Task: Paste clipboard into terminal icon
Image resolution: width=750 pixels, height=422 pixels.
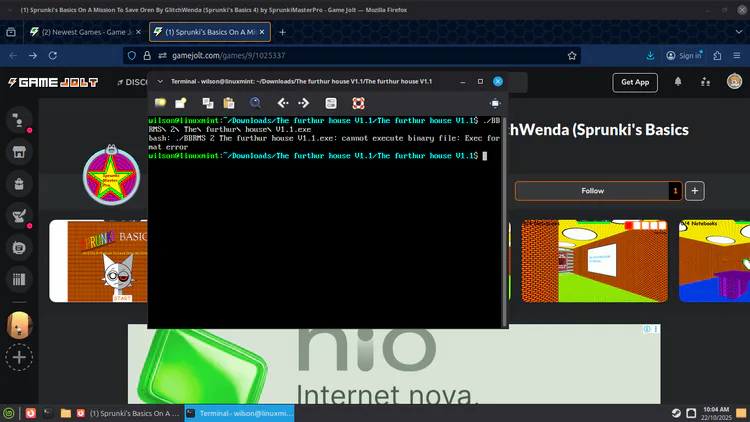Action: coord(229,103)
